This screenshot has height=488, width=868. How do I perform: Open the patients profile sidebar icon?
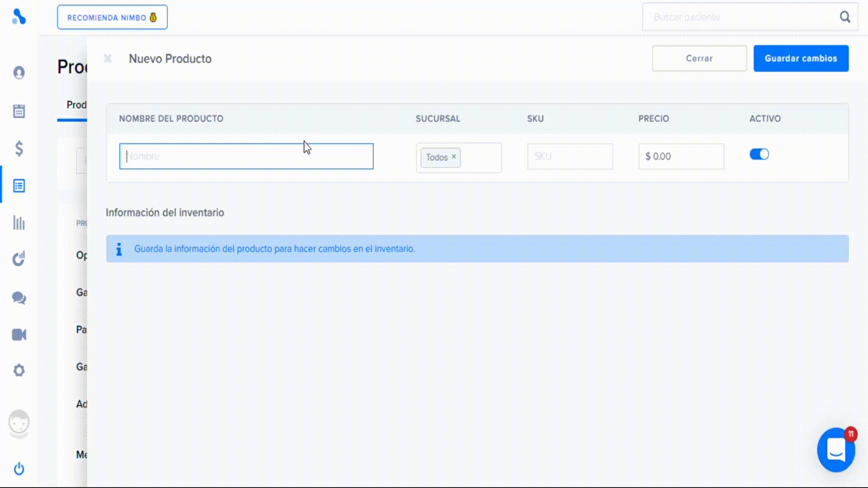click(x=19, y=73)
